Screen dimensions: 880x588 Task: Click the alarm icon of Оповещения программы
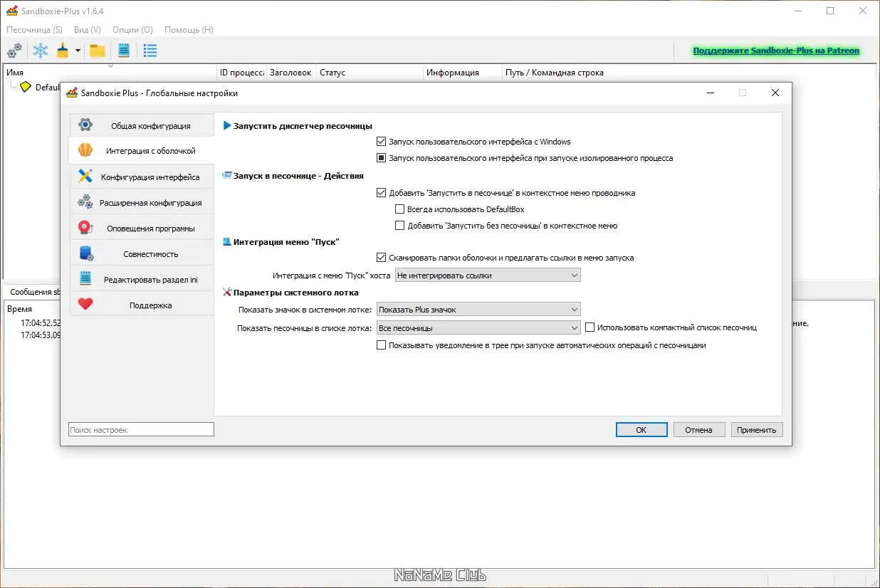[x=85, y=228]
